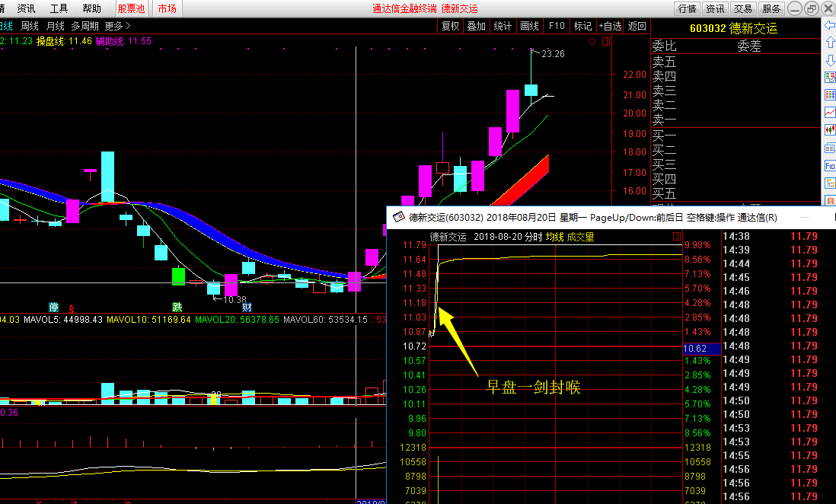This screenshot has width=836, height=504.
Task: Click the down arrow icon in right sidebar
Action: (830, 59)
